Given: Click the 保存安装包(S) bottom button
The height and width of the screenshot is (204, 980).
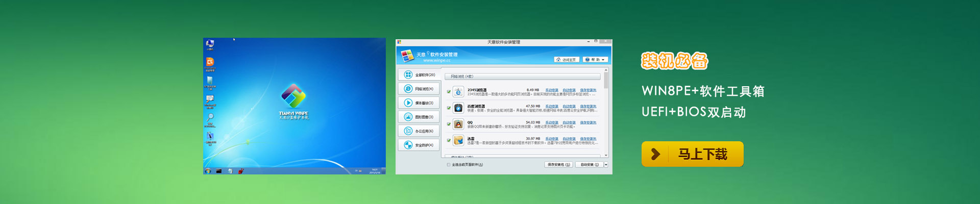Looking at the screenshot, I should pyautogui.click(x=558, y=165).
